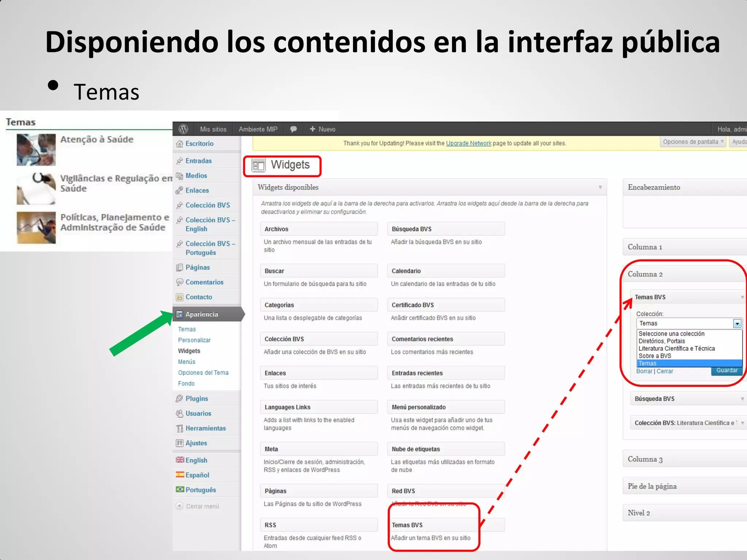
Task: Select the Certificado BVS available widget
Action: (x=446, y=305)
